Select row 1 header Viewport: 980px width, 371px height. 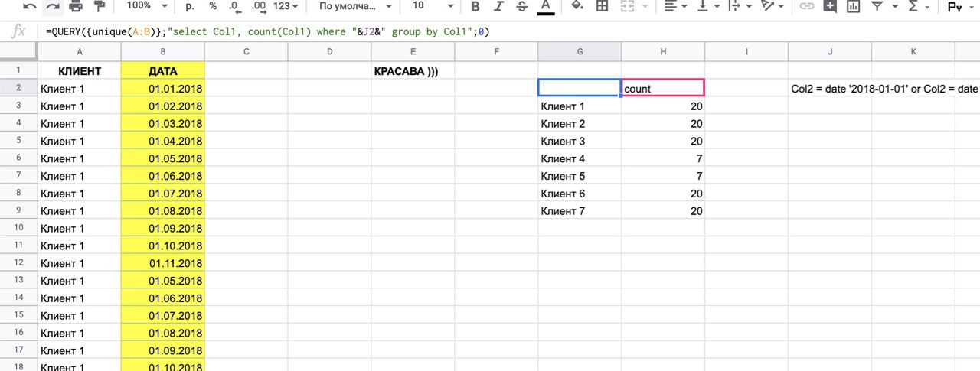click(19, 70)
